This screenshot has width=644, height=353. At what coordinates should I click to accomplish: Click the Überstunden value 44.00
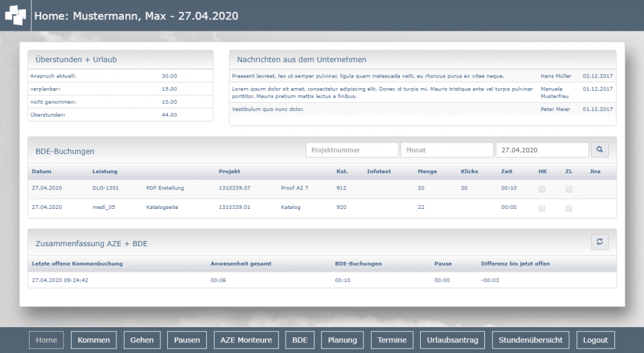pyautogui.click(x=169, y=115)
